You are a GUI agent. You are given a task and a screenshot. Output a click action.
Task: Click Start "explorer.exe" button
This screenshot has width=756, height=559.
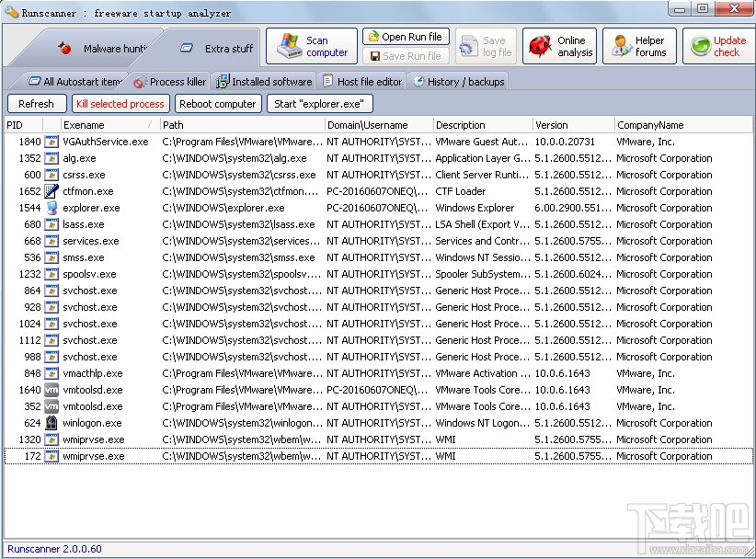(x=319, y=104)
